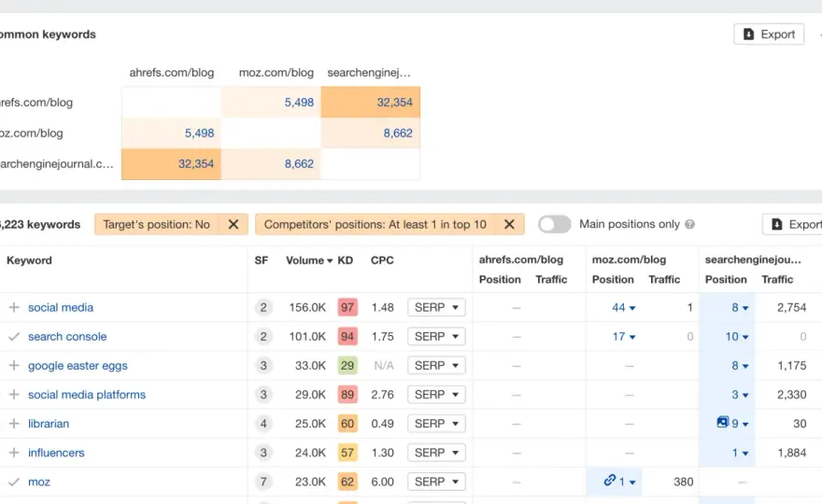Click the Competitors' positions top 10 filter label
This screenshot has height=504, width=822.
[376, 224]
